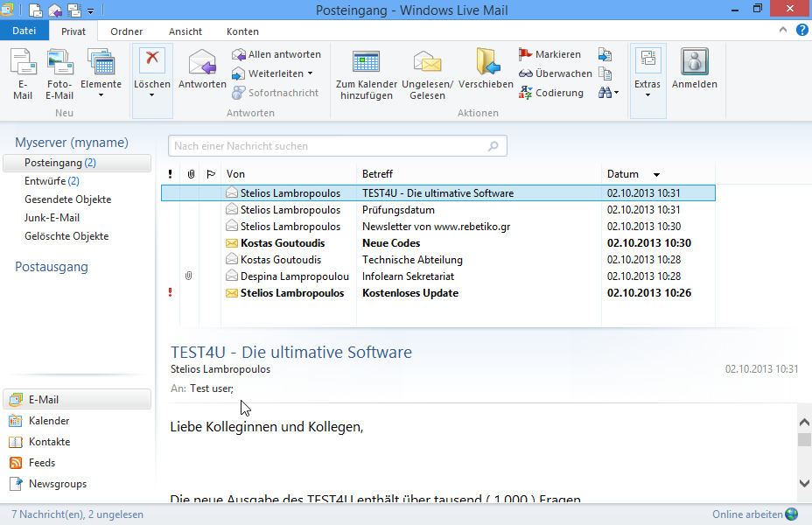Toggle Ungelesen/Gelesen read status
Screen dimensions: 812x525
click(427, 74)
